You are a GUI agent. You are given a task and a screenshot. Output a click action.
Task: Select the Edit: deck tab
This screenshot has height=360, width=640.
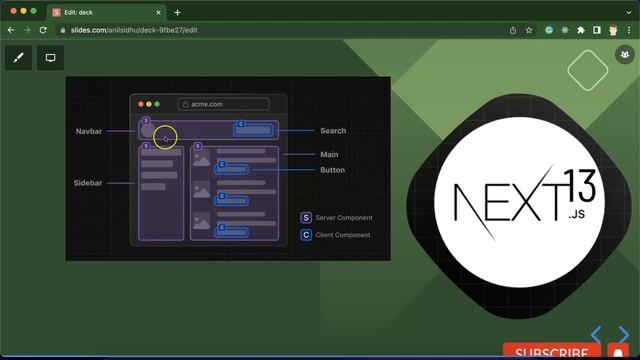pos(106,13)
